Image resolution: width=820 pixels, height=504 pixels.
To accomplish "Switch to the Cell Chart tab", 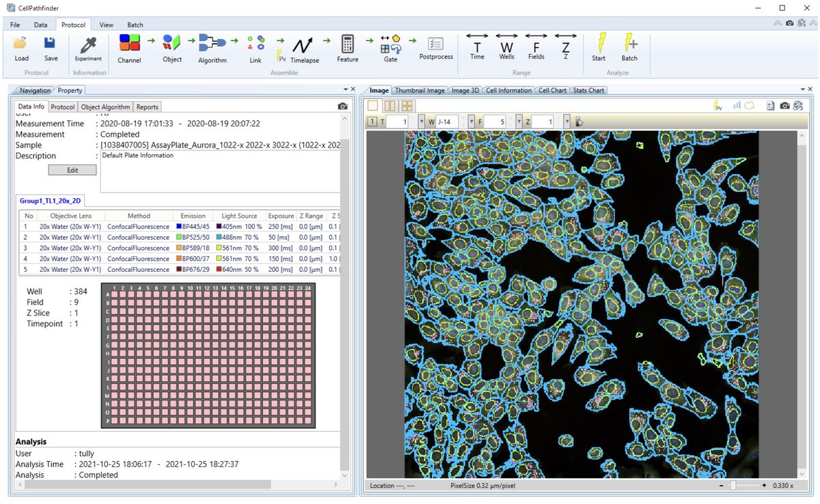I will [x=552, y=90].
